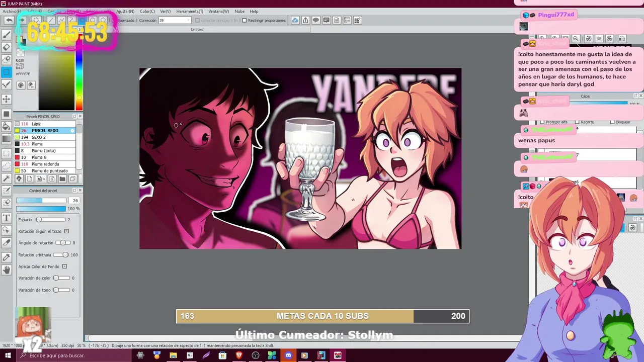Open the Herramienta menu
The height and width of the screenshot is (362, 644).
(190, 11)
